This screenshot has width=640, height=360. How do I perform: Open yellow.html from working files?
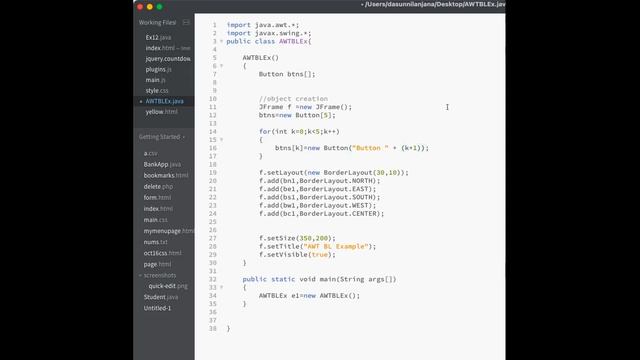161,111
